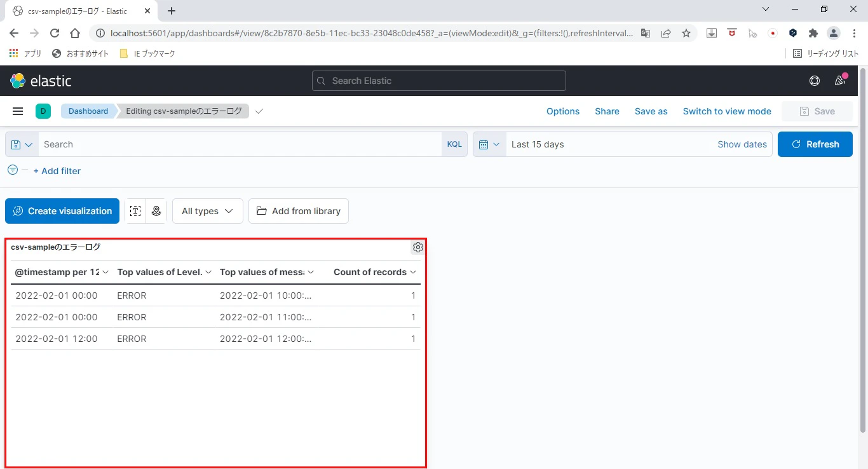Open the help menu lifebuoy icon
Image resolution: width=868 pixels, height=469 pixels.
tap(815, 81)
